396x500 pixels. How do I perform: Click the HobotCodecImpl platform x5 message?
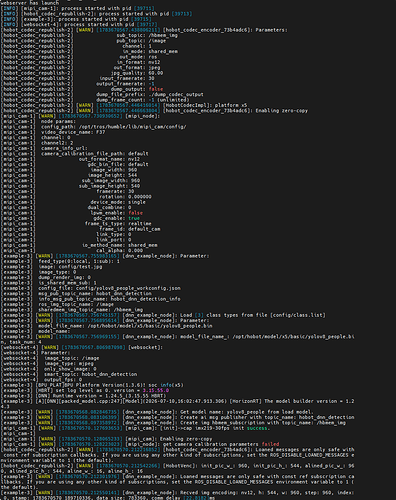[205, 105]
